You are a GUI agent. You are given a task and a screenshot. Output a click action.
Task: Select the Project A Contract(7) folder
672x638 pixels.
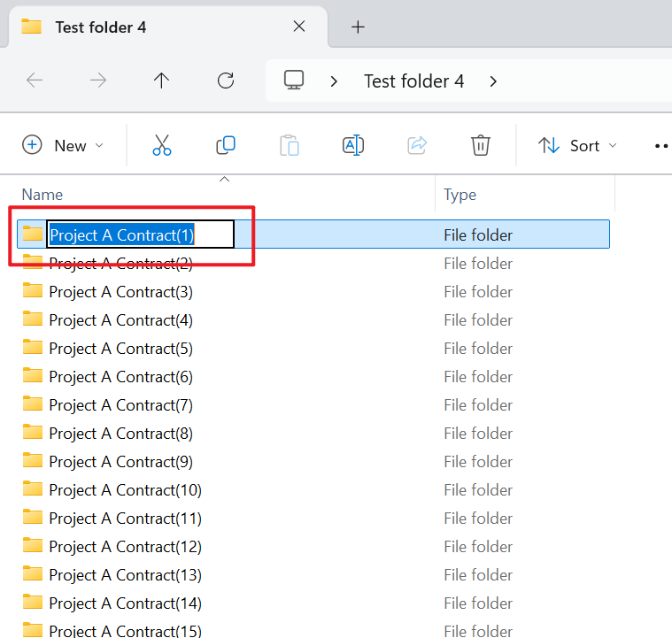coord(120,405)
